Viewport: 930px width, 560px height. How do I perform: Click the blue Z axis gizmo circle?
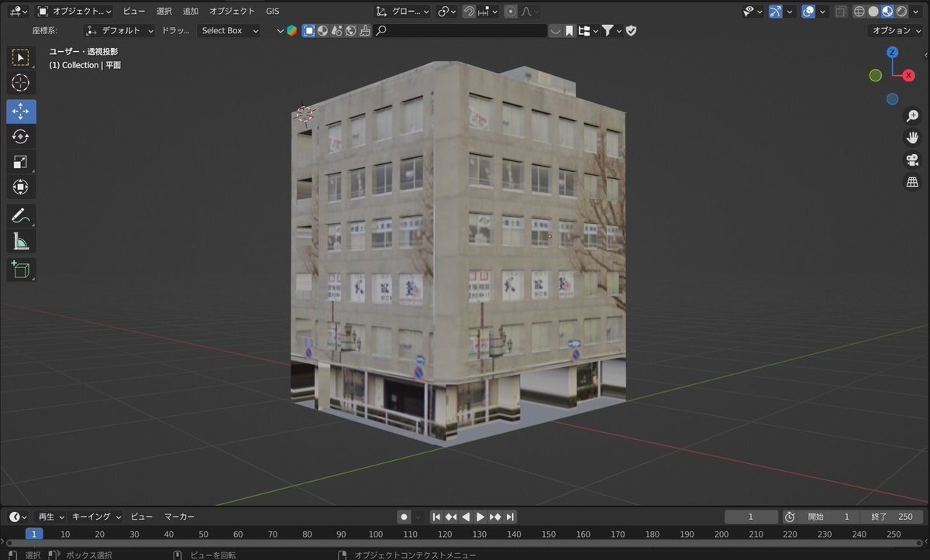tap(892, 52)
